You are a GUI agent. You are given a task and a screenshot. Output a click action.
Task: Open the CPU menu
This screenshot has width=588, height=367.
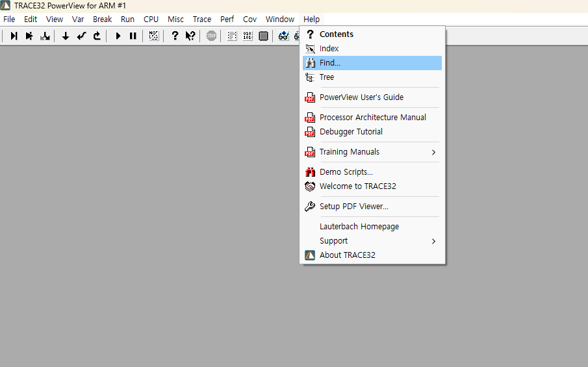pos(151,19)
